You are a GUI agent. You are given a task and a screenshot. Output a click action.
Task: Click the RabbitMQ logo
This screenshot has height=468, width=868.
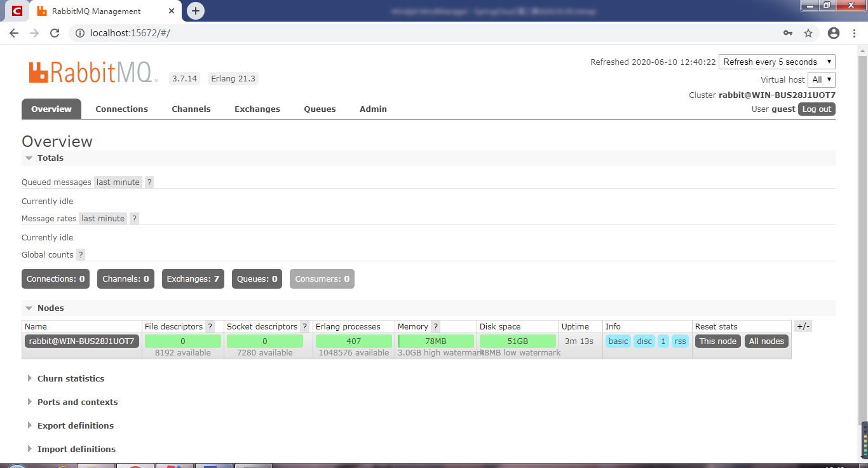pyautogui.click(x=93, y=72)
